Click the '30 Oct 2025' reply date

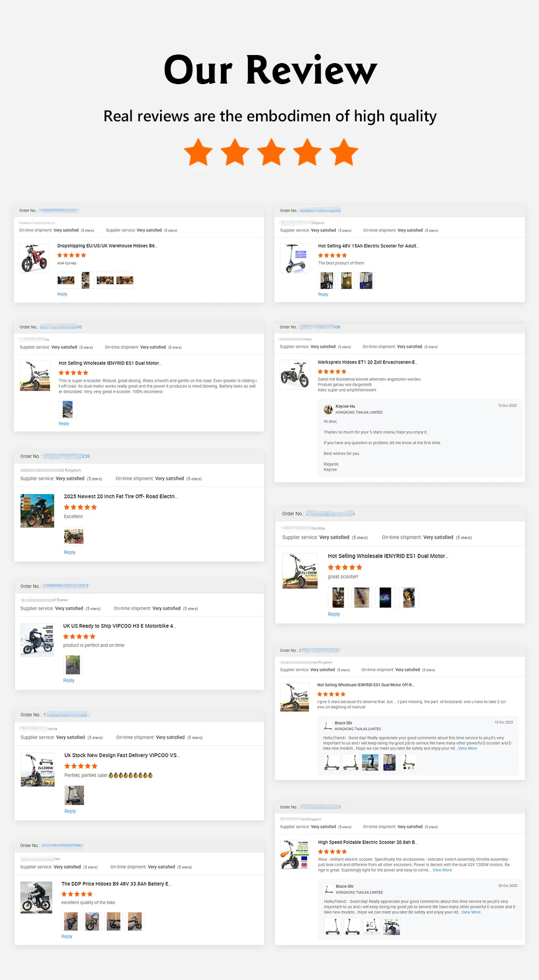pos(508,886)
